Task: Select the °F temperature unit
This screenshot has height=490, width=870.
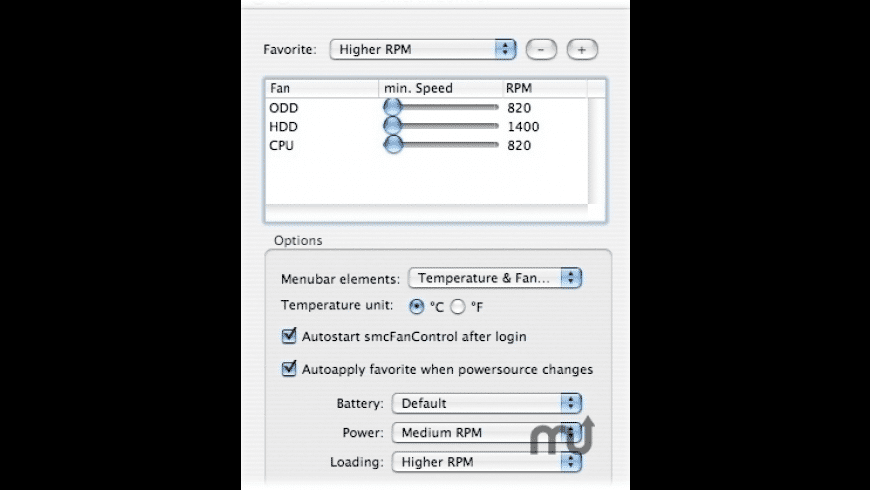Action: click(x=458, y=306)
